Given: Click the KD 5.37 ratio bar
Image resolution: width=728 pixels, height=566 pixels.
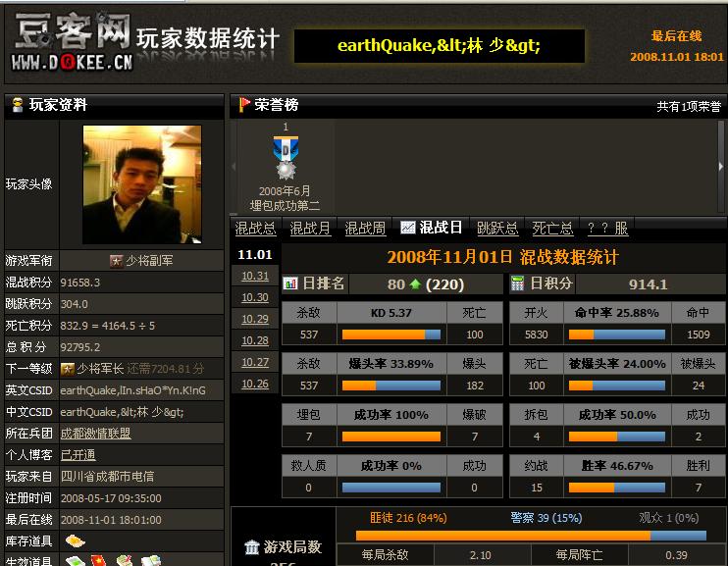Looking at the screenshot, I should tap(390, 334).
